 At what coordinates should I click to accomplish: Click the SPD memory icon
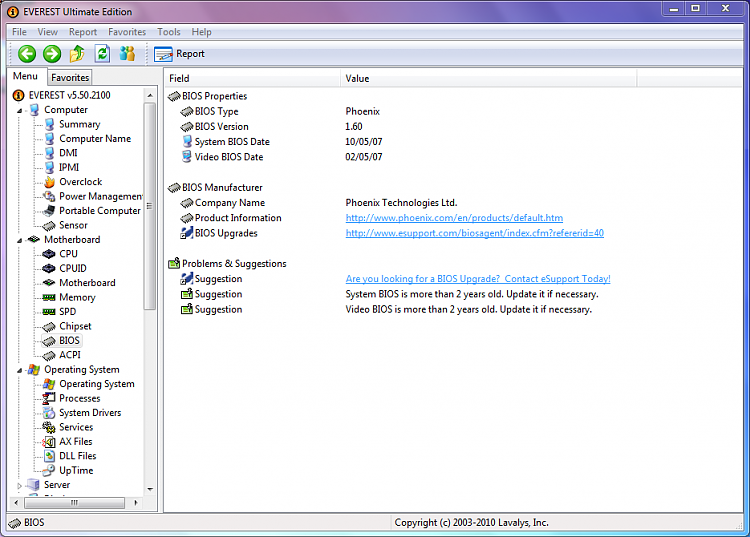(49, 312)
